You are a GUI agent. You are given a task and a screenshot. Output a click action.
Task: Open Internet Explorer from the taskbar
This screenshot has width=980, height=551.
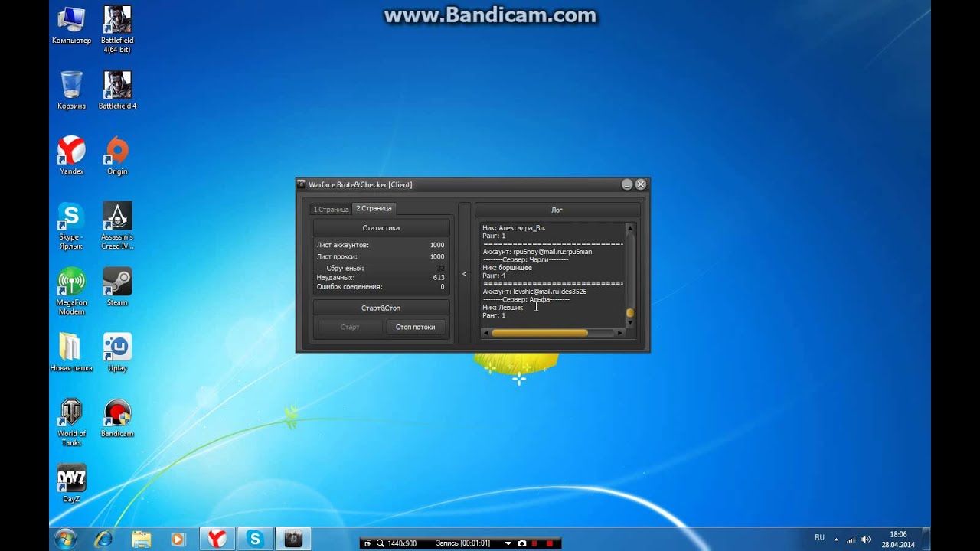point(105,539)
